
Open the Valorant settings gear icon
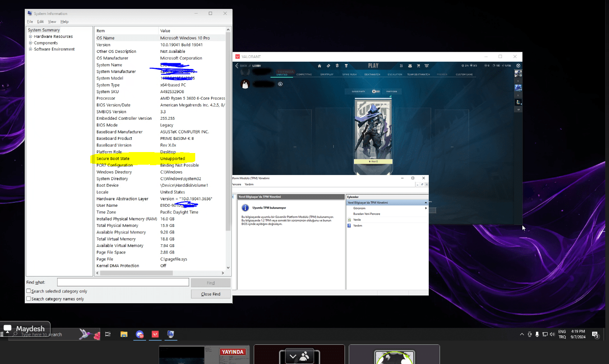[518, 66]
